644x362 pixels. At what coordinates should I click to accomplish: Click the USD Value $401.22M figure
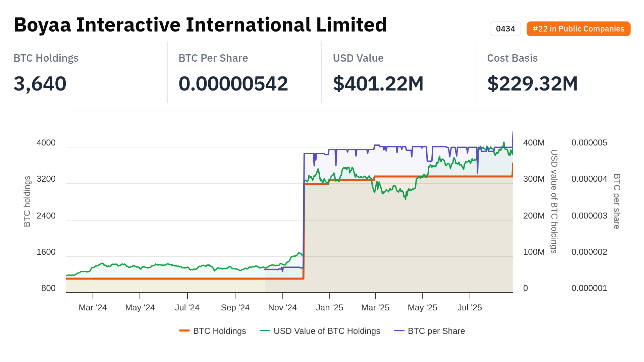378,83
